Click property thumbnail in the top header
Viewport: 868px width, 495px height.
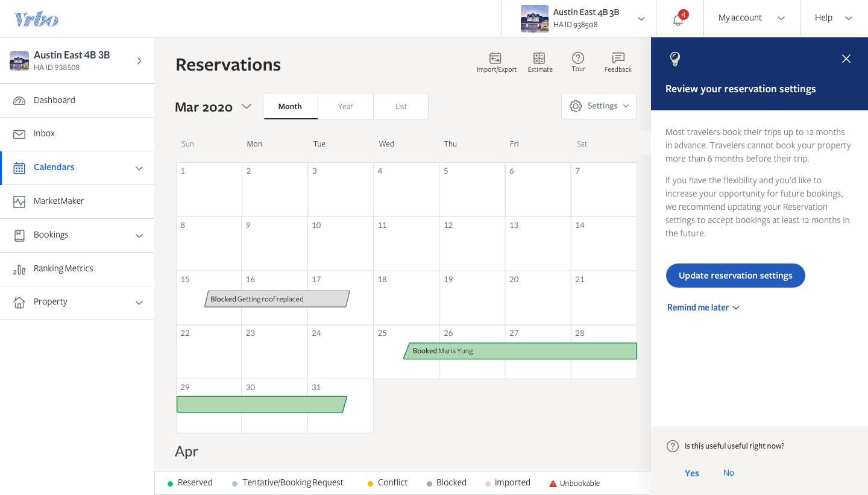(x=535, y=19)
